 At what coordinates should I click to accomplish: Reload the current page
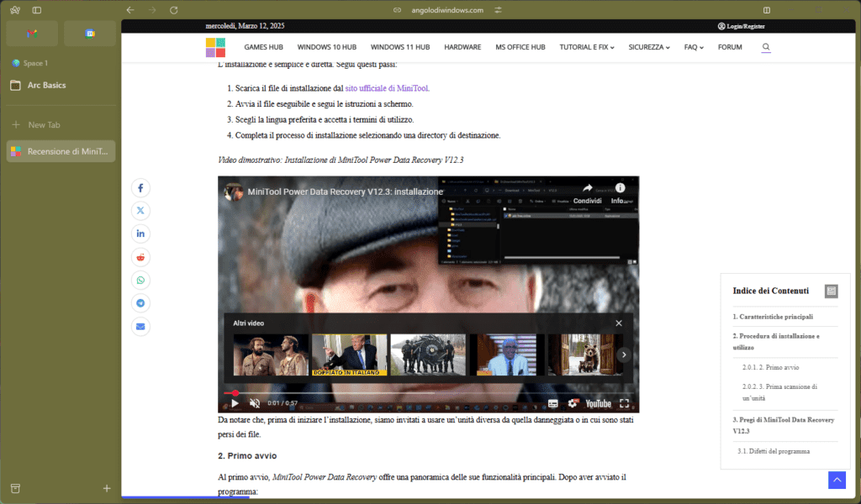coord(173,10)
